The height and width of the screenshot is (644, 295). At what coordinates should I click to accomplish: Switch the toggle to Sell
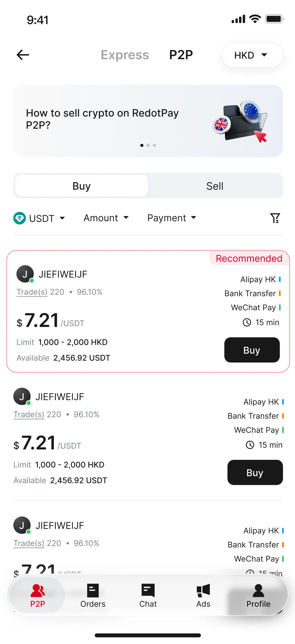pyautogui.click(x=215, y=186)
